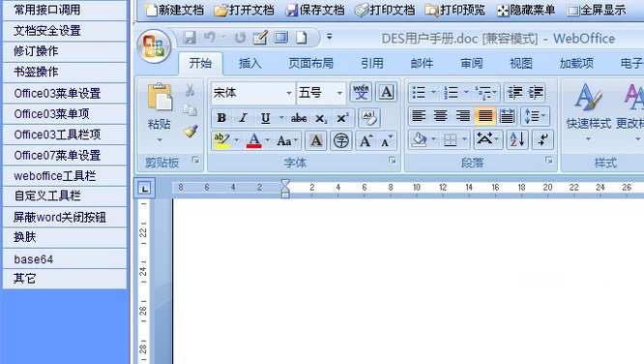
Task: Click the ruler tab selector icon
Action: pos(144,189)
